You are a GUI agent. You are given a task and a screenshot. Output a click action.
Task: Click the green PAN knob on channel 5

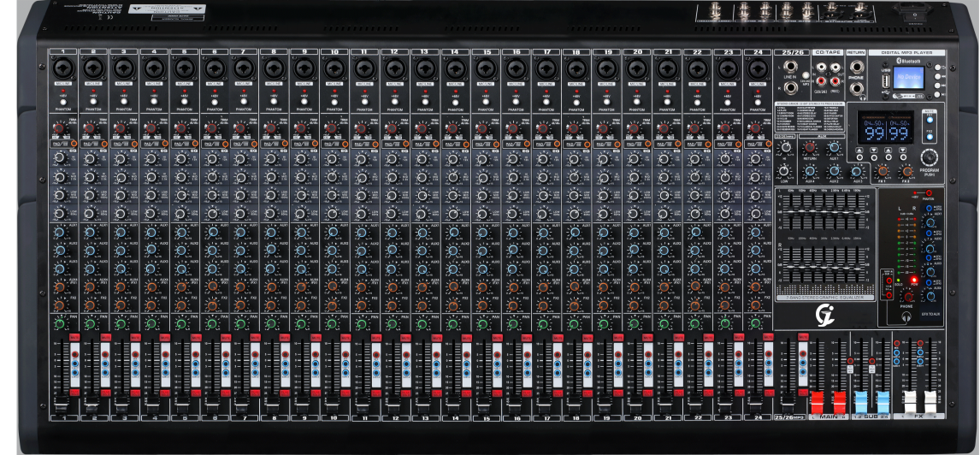coord(180,323)
